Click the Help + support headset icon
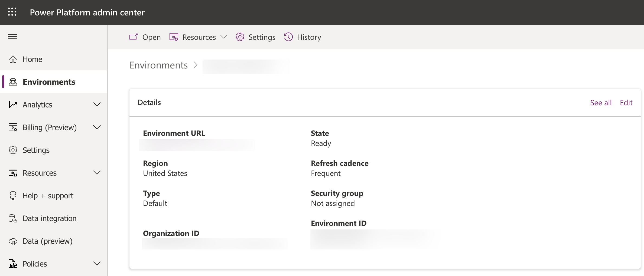Screen dimensions: 644x276 pos(13,196)
